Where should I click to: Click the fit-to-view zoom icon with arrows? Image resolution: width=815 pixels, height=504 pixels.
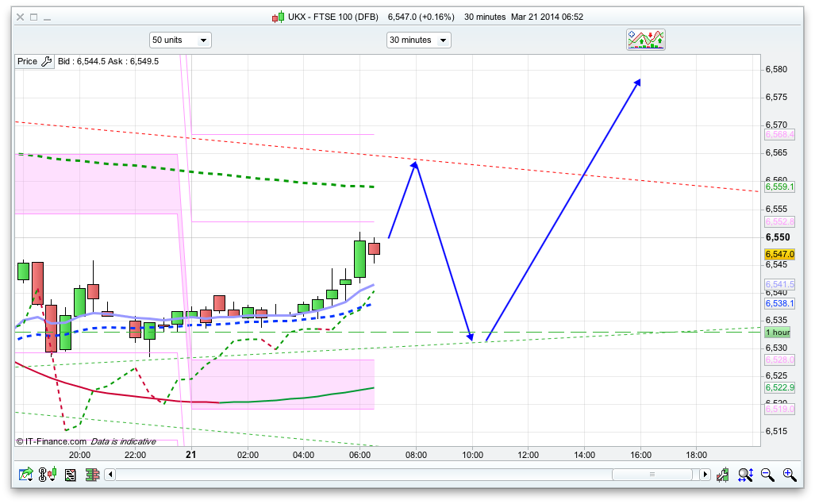pyautogui.click(x=745, y=475)
